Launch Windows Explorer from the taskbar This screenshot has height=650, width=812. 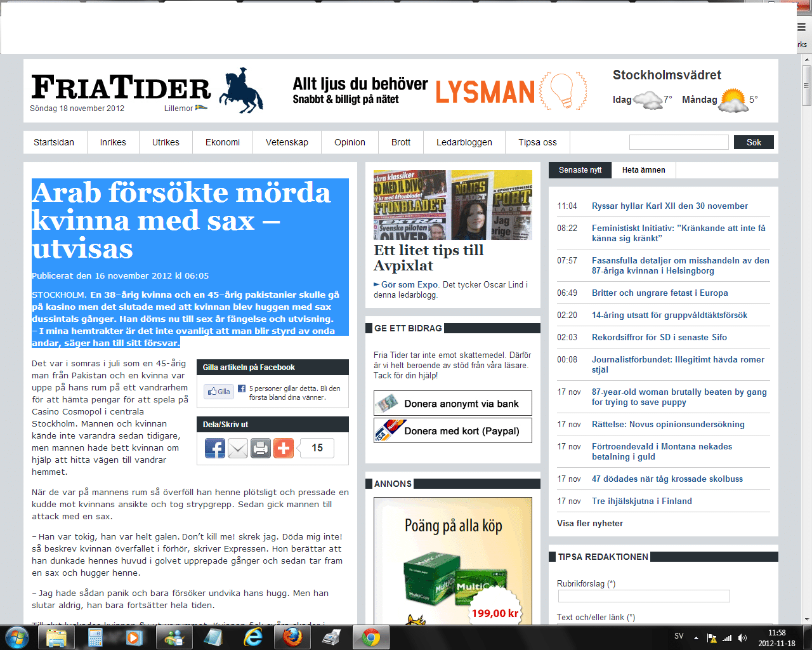(56, 637)
